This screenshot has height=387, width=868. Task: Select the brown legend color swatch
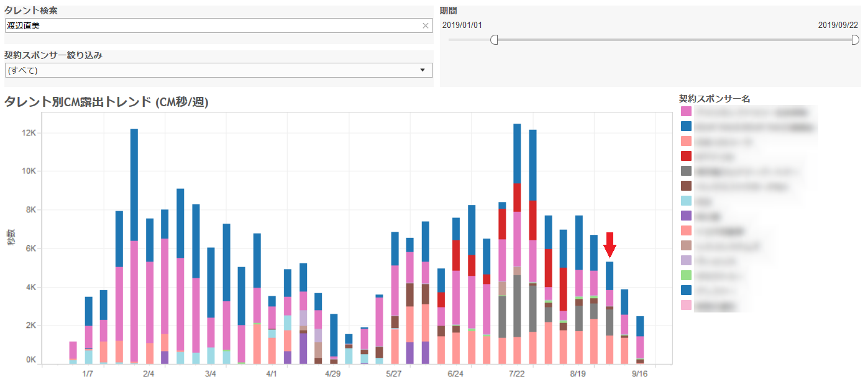(x=686, y=186)
